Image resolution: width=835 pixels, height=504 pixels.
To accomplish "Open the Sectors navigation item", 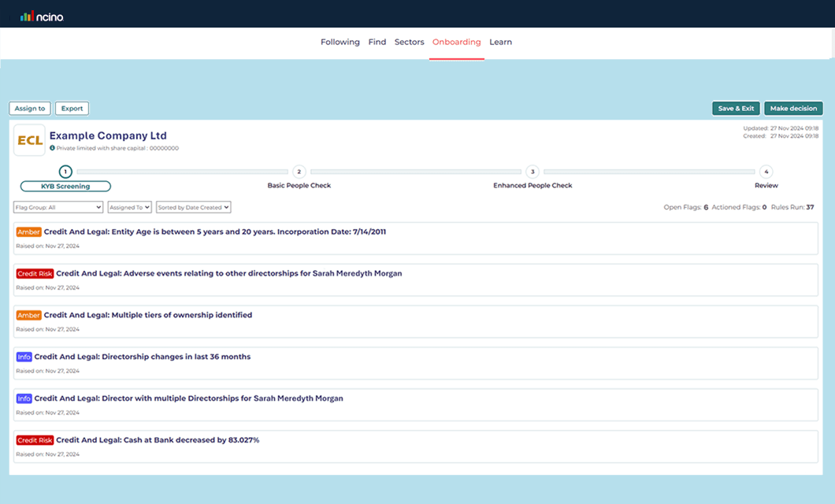I will (x=409, y=42).
